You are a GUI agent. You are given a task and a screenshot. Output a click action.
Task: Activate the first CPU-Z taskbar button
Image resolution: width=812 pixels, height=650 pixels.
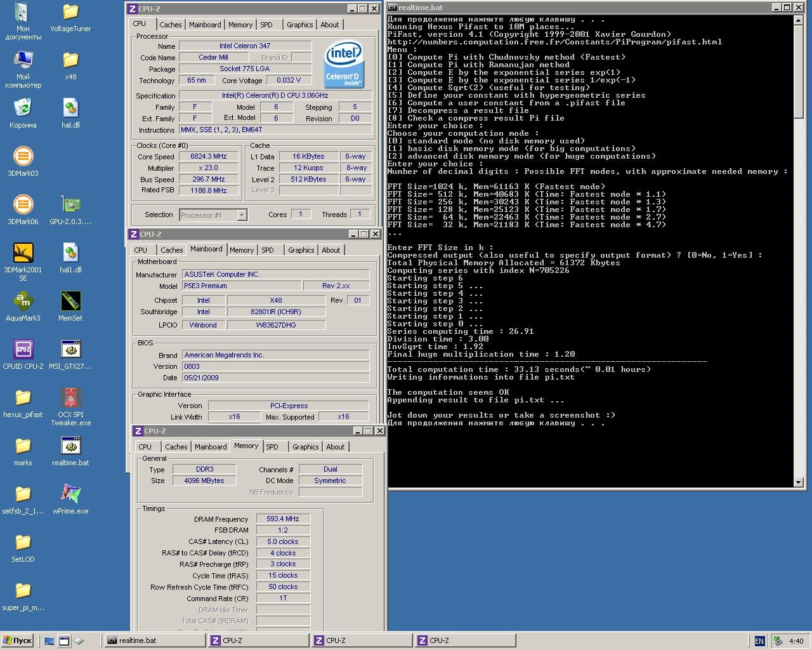[258, 640]
